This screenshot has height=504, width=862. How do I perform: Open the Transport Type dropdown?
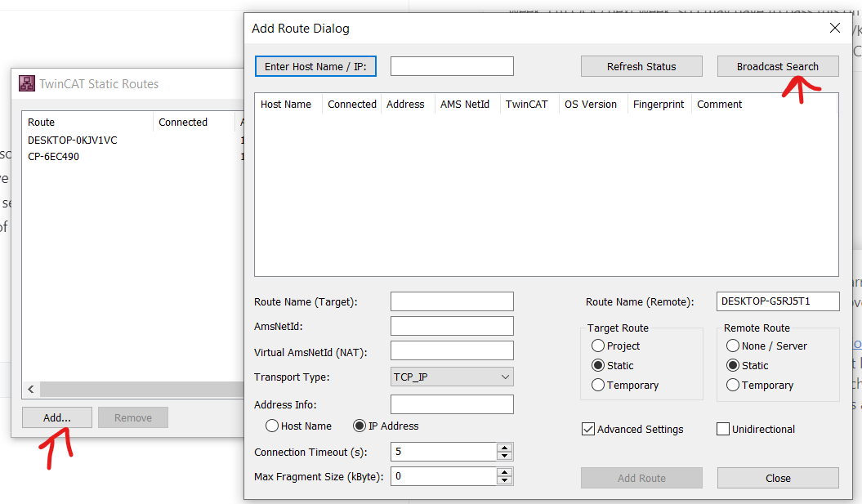(x=452, y=377)
